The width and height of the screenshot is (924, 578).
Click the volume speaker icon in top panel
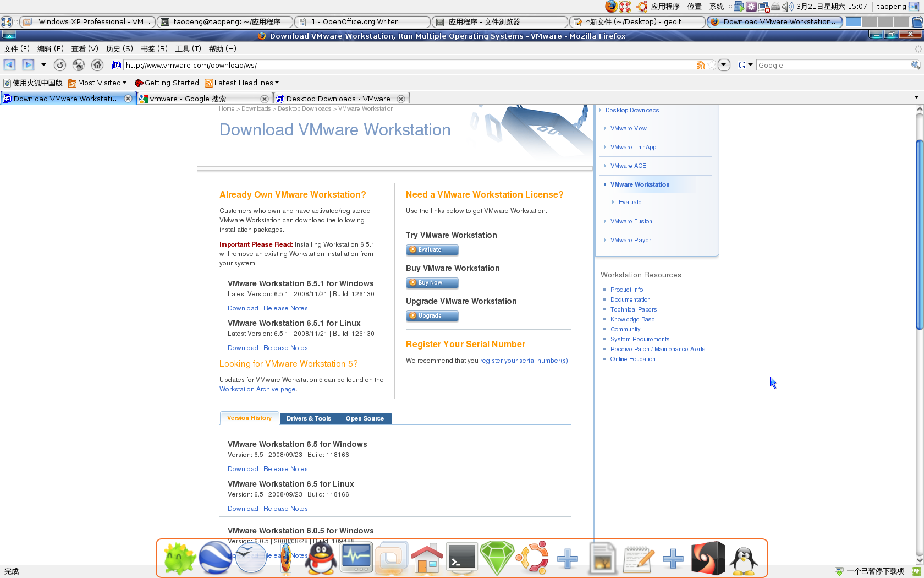788,7
